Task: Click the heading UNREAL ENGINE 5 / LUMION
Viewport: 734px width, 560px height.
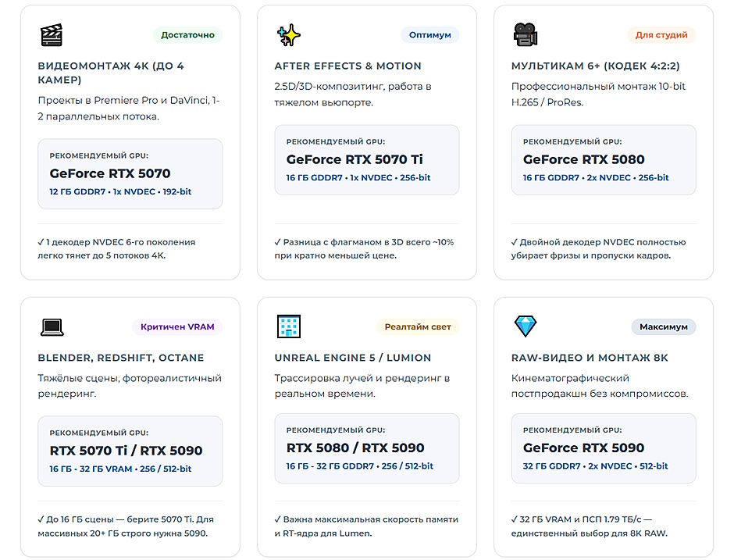Action: 353,358
